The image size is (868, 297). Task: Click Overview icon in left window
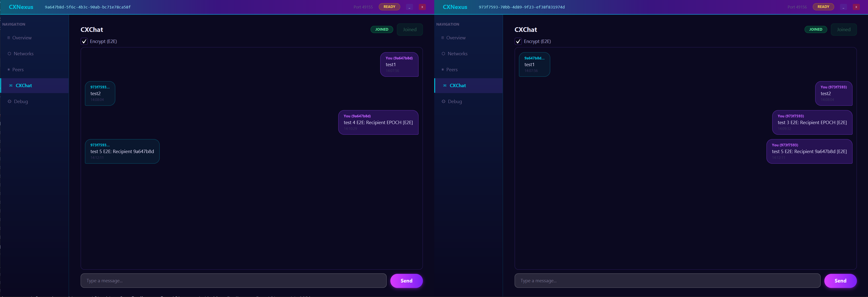pyautogui.click(x=9, y=38)
